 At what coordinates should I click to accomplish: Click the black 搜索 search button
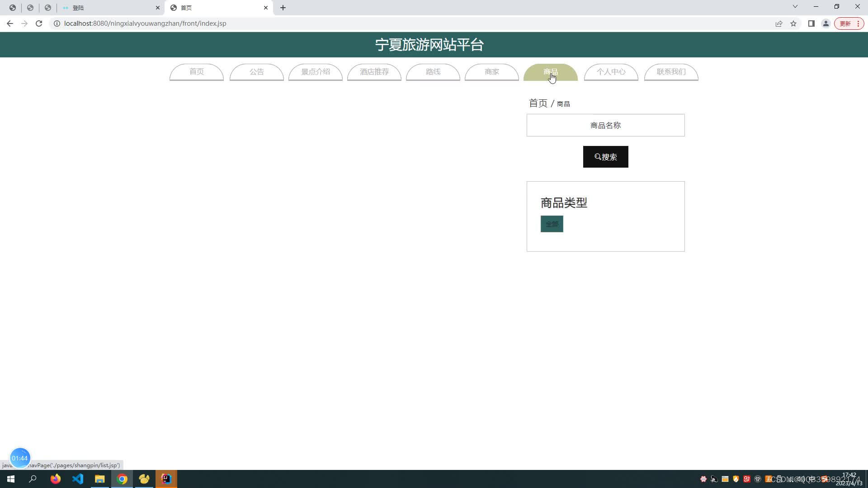(x=605, y=157)
